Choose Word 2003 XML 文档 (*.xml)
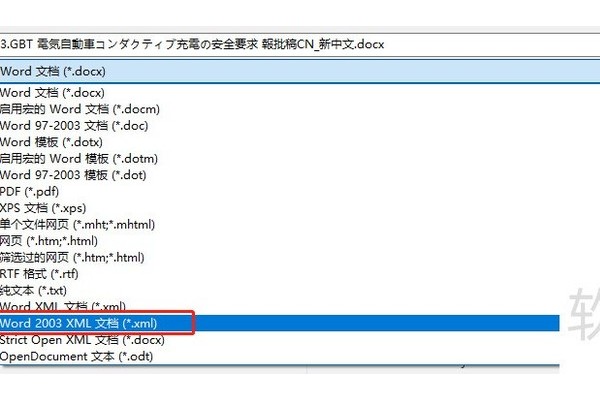 [280, 323]
